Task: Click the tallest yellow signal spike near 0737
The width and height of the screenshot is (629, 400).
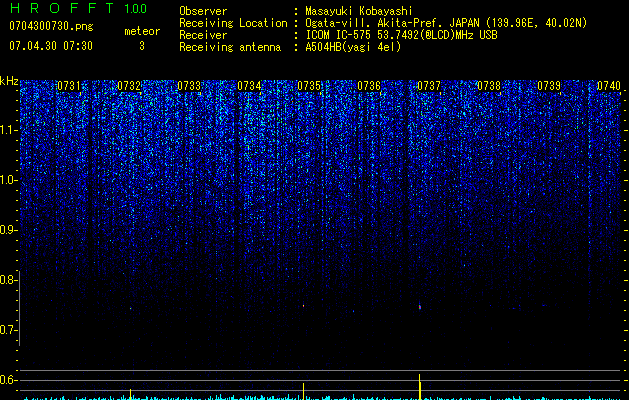Action: pyautogui.click(x=420, y=387)
